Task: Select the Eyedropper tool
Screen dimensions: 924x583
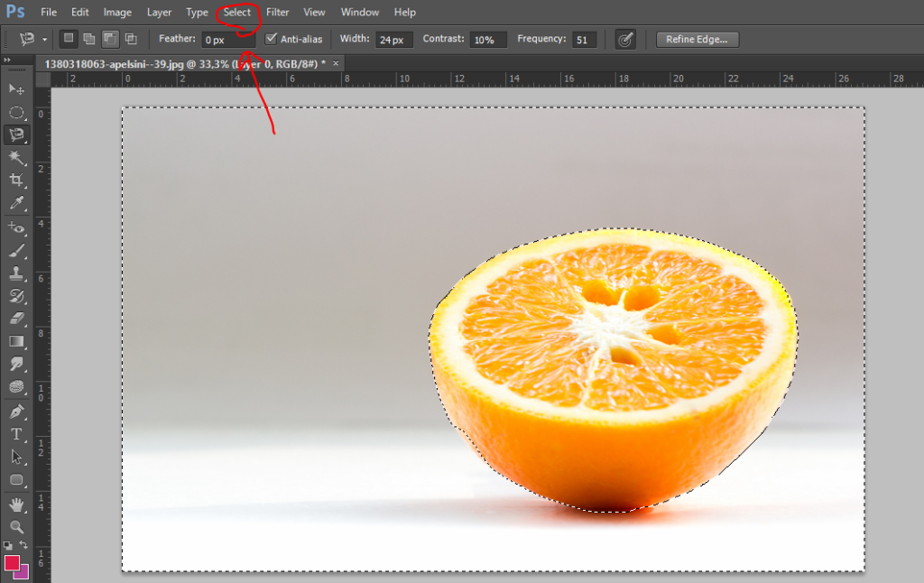Action: pyautogui.click(x=16, y=203)
